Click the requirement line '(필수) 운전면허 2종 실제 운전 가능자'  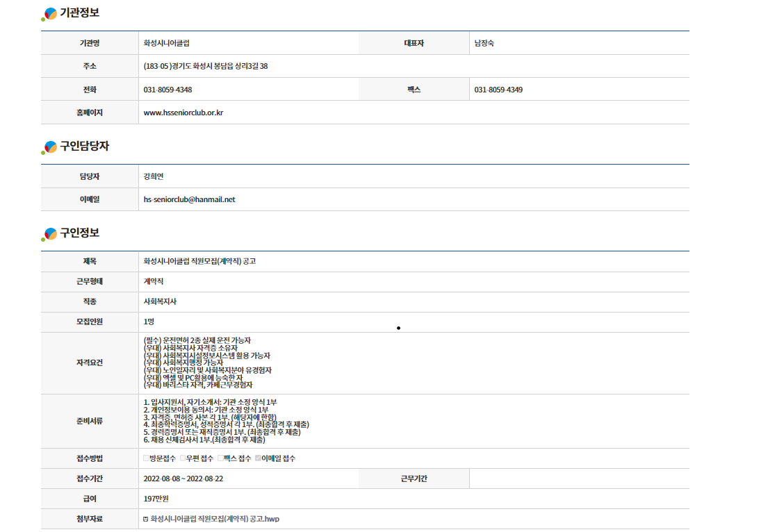(197, 340)
